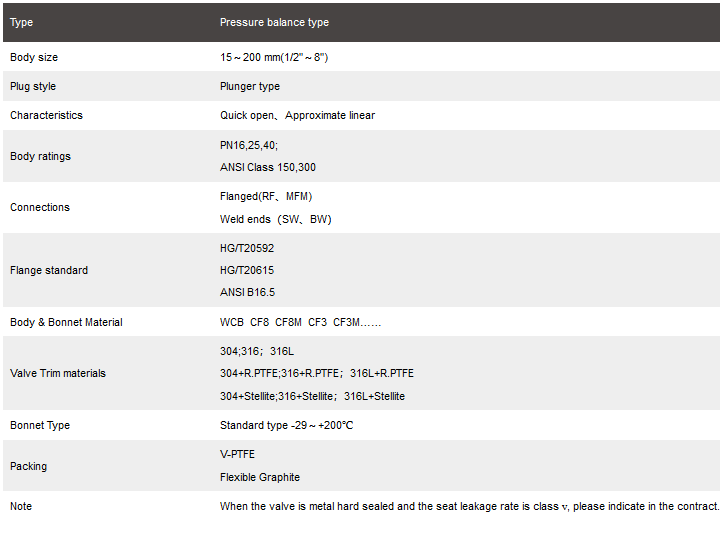720x540 pixels.
Task: Select the "Plug style" label
Action: tap(33, 86)
